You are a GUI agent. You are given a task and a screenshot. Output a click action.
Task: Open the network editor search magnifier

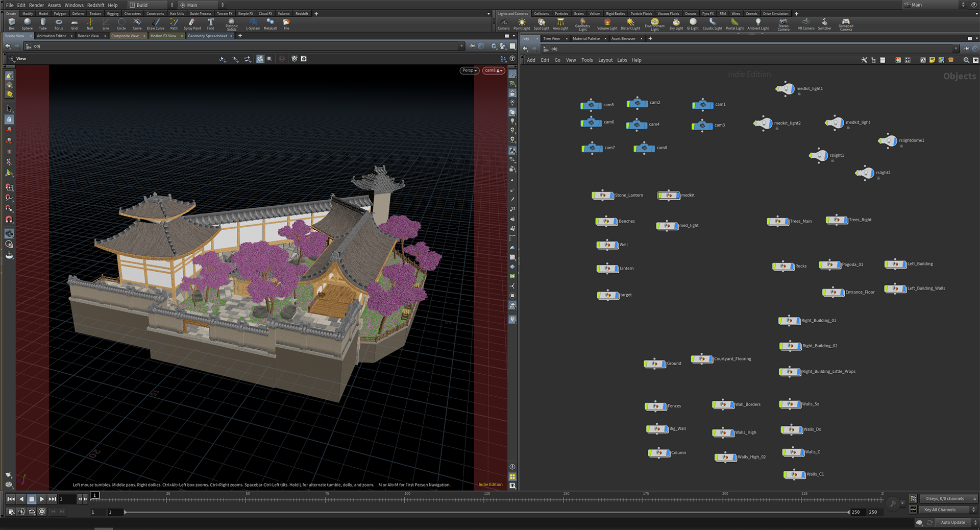click(x=966, y=60)
